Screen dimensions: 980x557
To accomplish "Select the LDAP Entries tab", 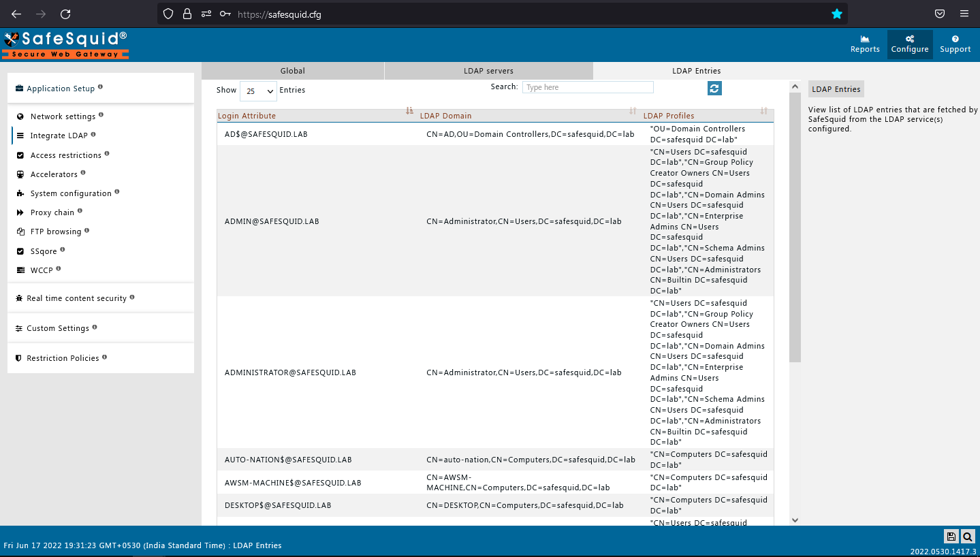I will point(697,71).
